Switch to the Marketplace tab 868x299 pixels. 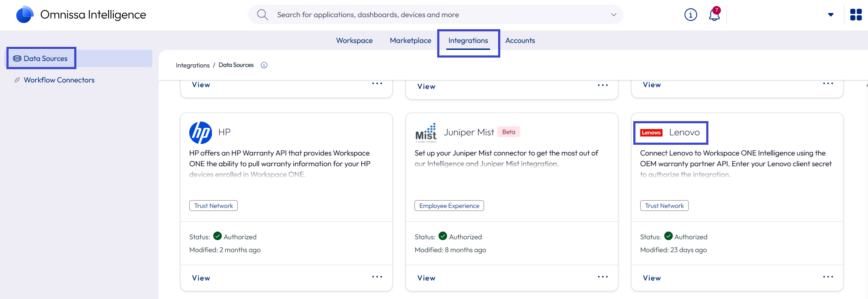[x=411, y=40]
